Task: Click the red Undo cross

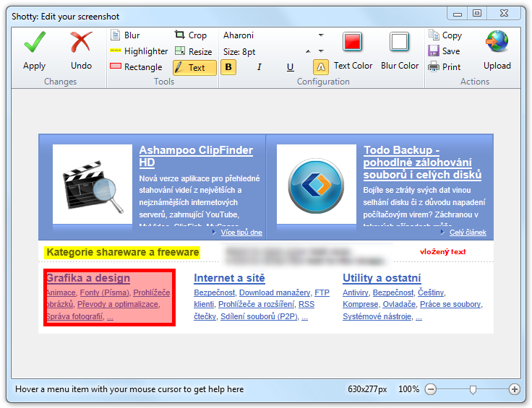Action: point(81,42)
